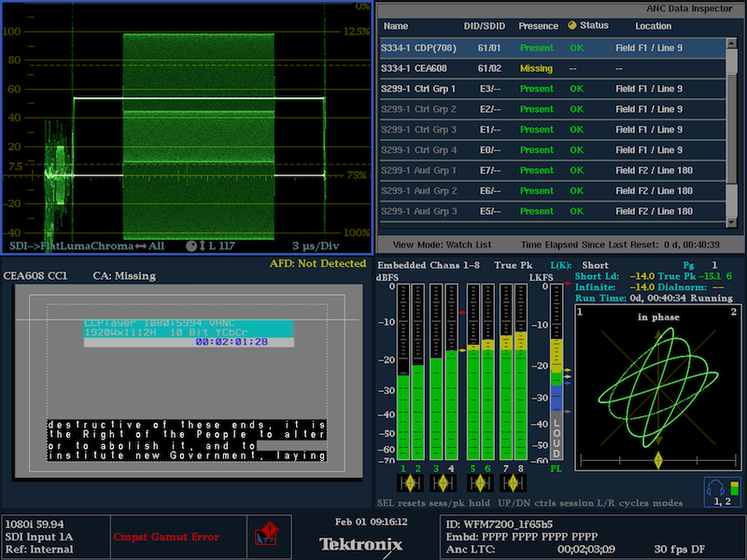Click the Cmpst Gamut Error status message
This screenshot has width=747, height=560.
165,537
